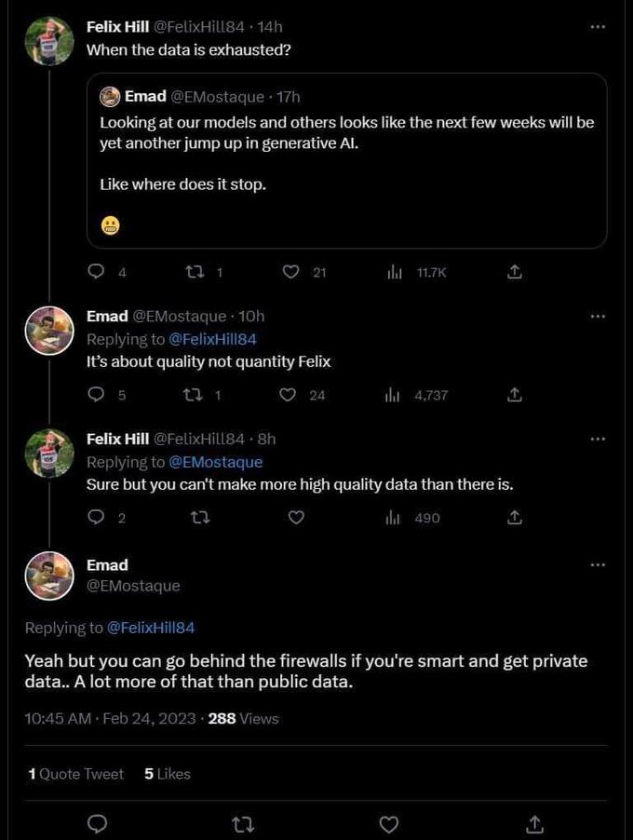The image size is (633, 840).
Task: Reply to Felix Hill's "When the data is exhausted?" tweet
Action: [x=96, y=271]
